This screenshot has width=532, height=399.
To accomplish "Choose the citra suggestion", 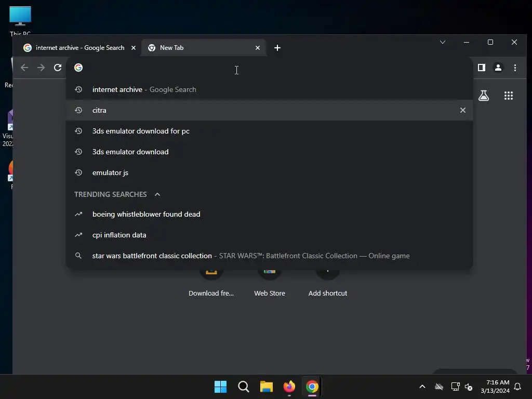I will click(269, 110).
